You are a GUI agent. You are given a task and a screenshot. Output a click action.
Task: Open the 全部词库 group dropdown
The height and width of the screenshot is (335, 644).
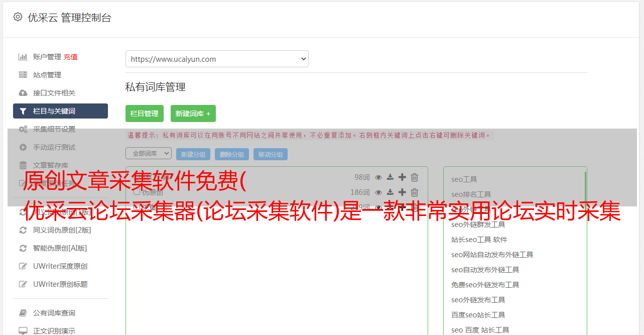coord(149,153)
